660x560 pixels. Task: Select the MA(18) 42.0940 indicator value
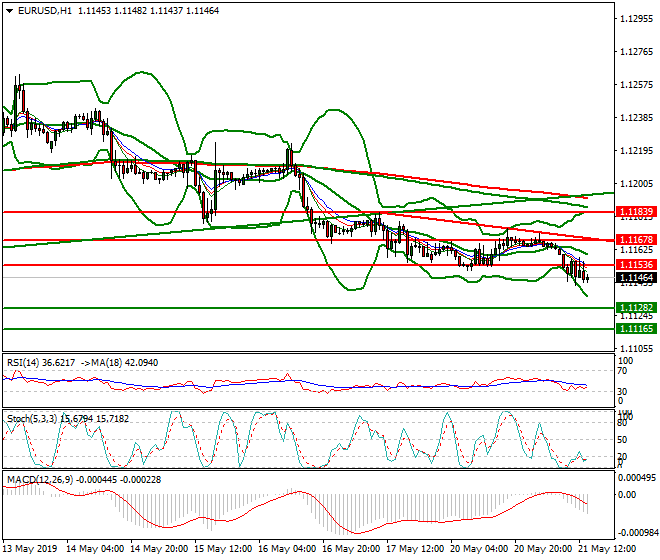(x=125, y=363)
